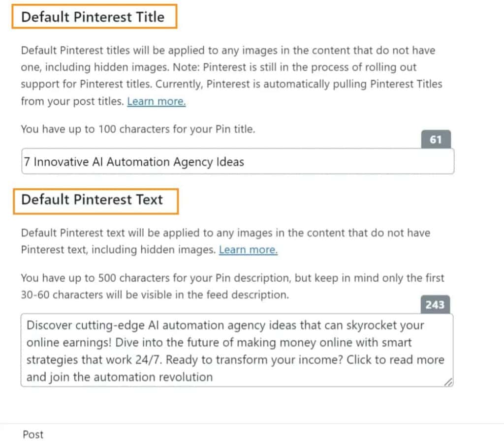Click the 500 characters limit notice text
Viewport: 504px width, 444px height.
148,278
